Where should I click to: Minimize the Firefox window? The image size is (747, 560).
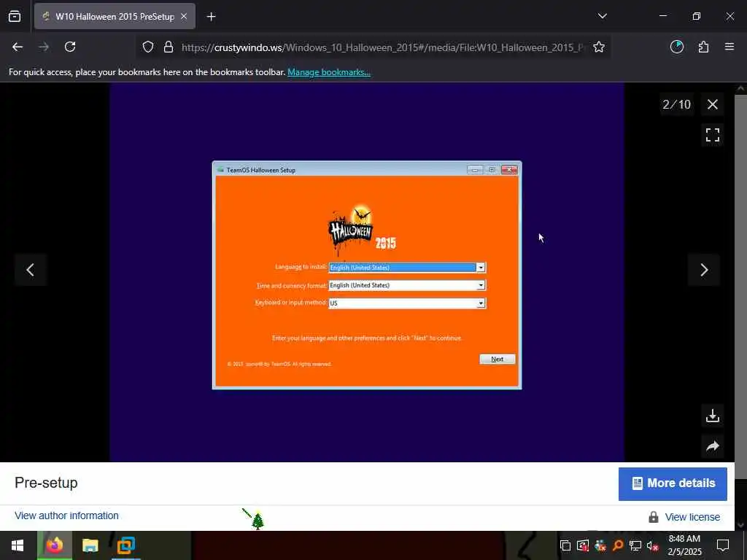662,16
